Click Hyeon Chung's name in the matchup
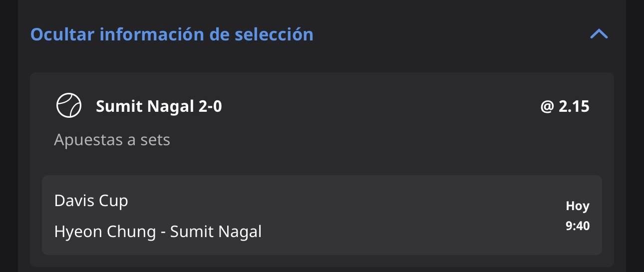 pyautogui.click(x=104, y=232)
